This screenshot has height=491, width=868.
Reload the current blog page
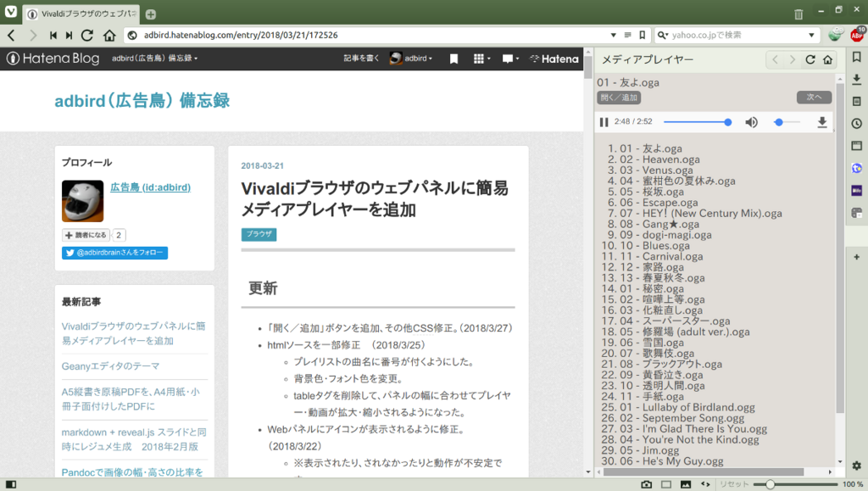87,36
